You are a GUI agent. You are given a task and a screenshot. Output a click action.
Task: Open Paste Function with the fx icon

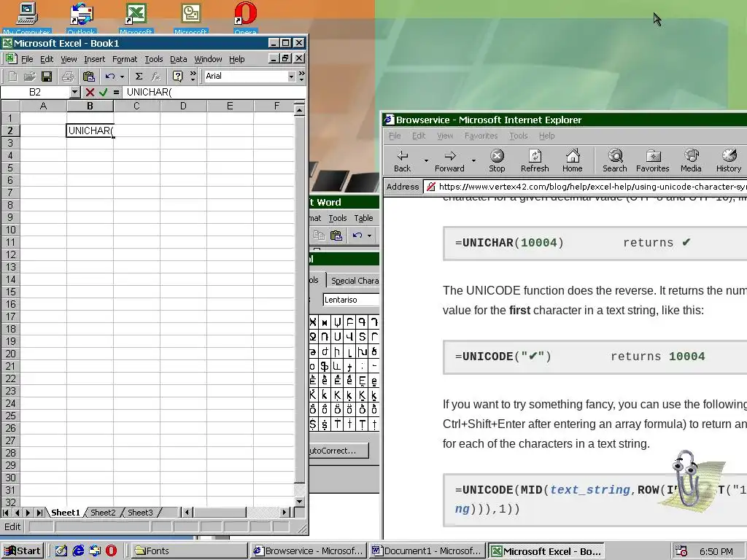pos(156,76)
